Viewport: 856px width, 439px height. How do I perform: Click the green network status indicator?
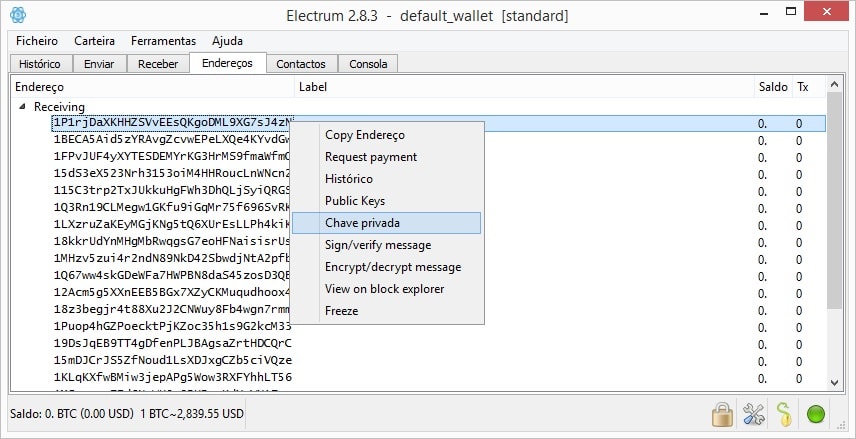click(816, 413)
